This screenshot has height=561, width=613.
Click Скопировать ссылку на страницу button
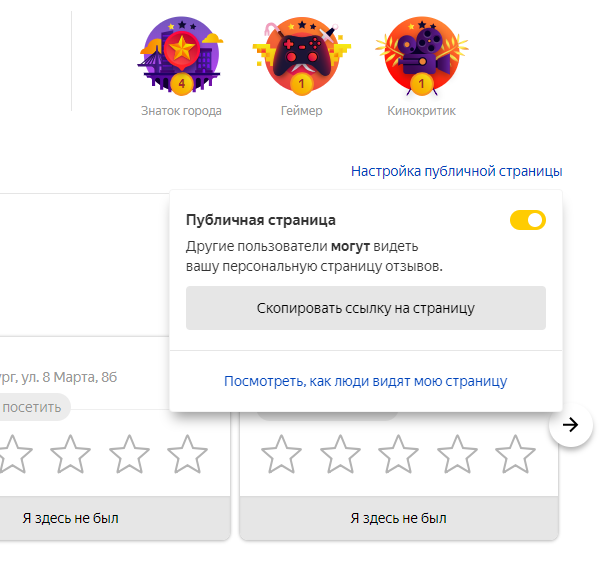366,308
